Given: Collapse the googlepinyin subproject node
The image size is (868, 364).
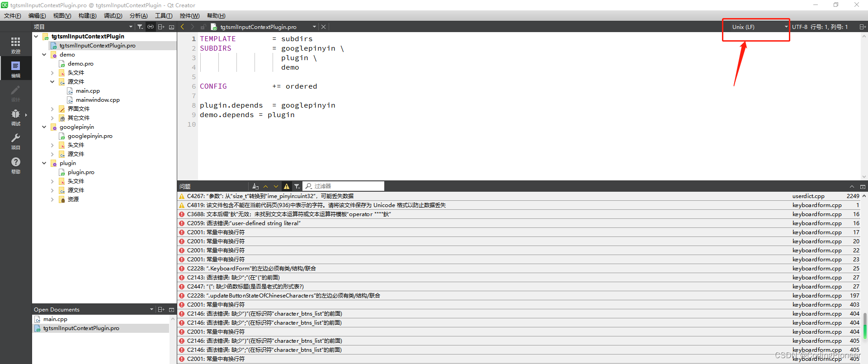Looking at the screenshot, I should point(44,127).
